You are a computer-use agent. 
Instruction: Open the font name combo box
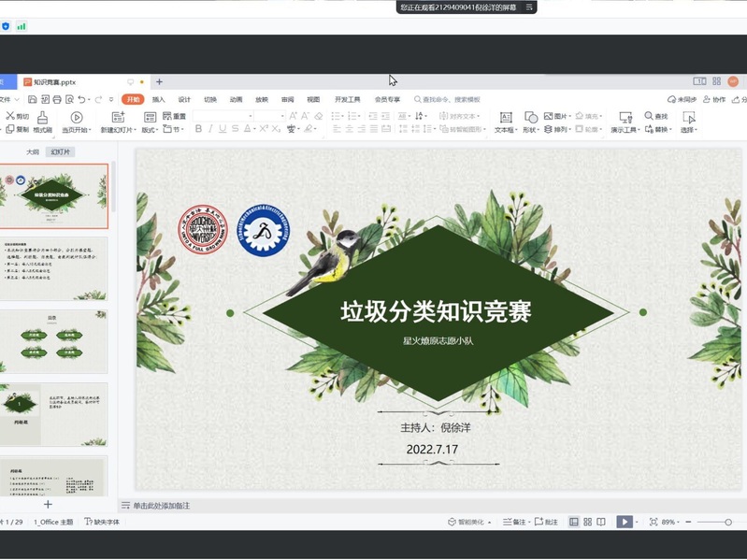tap(223, 116)
